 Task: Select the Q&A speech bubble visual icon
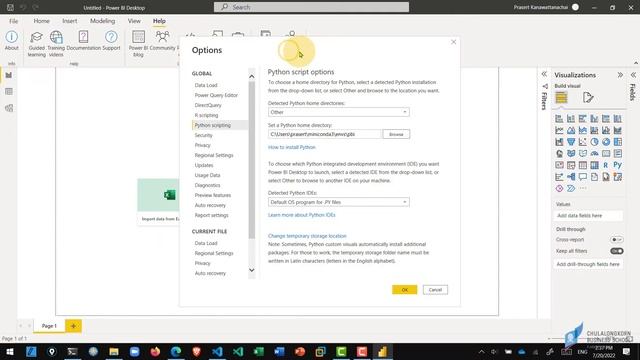(x=582, y=177)
